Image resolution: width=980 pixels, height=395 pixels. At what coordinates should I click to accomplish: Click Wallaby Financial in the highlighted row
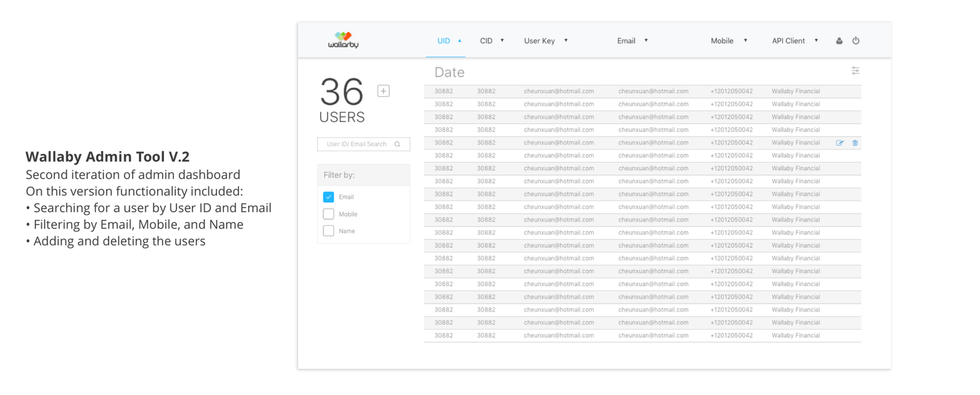point(796,143)
